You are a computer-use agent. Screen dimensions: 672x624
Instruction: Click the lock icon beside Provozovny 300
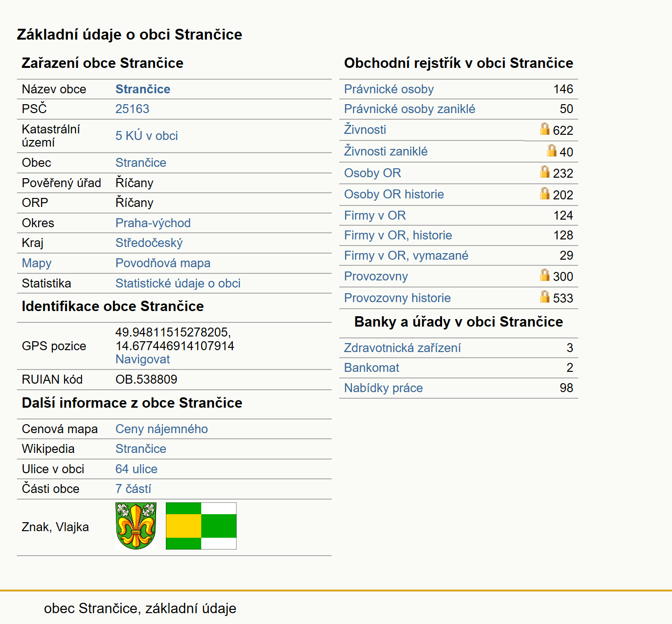545,275
